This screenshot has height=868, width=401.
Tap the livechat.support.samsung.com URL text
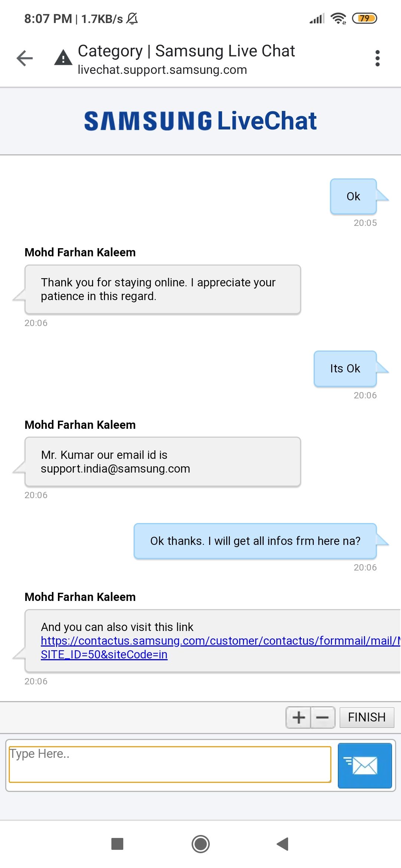pos(162,70)
